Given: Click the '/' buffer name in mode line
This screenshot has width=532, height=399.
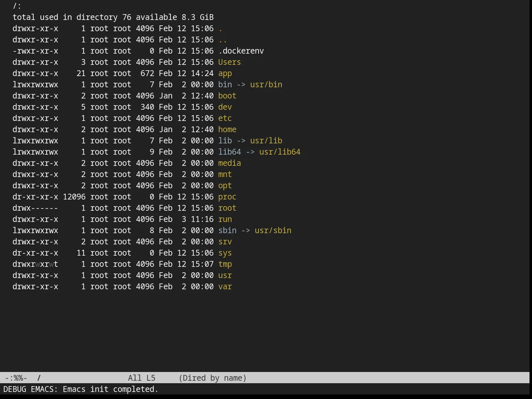Looking at the screenshot, I should point(39,378).
